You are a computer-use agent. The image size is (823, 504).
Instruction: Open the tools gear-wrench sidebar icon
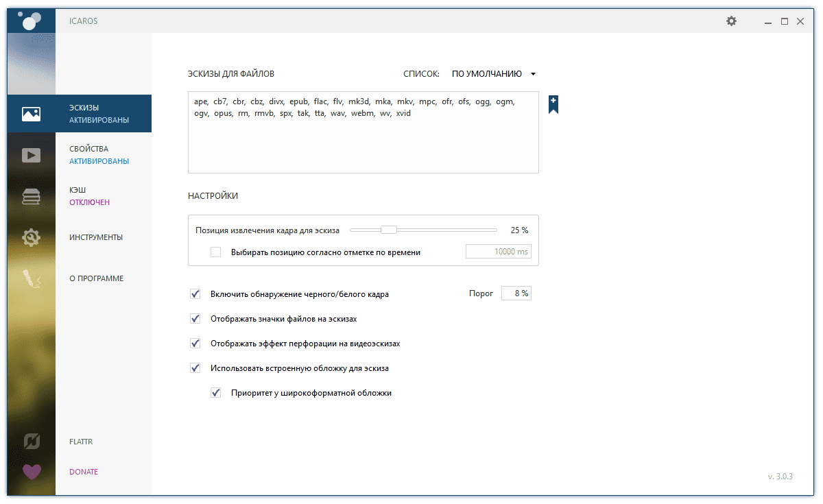pos(31,237)
